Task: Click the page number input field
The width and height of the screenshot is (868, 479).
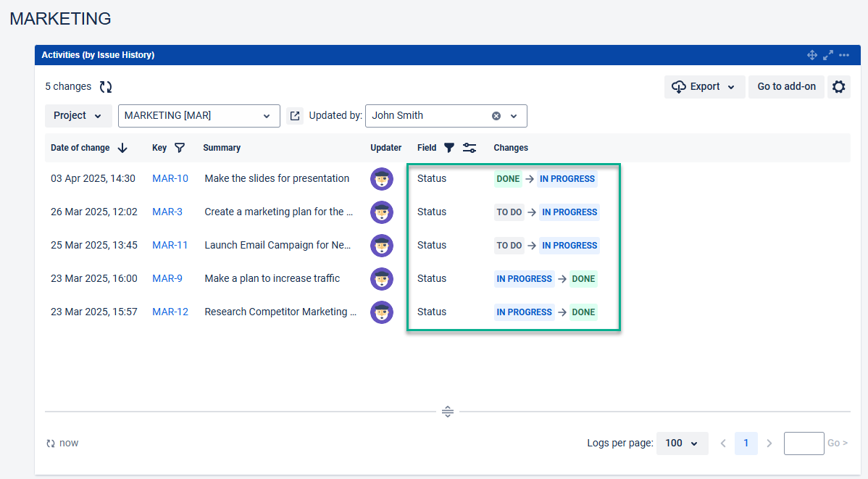Action: (804, 443)
